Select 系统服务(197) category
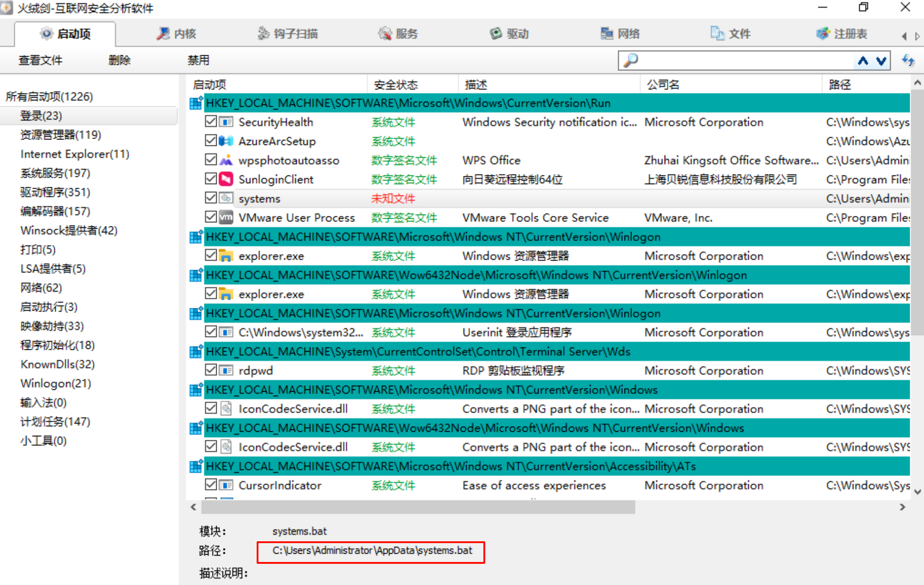924x585 pixels. [55, 173]
